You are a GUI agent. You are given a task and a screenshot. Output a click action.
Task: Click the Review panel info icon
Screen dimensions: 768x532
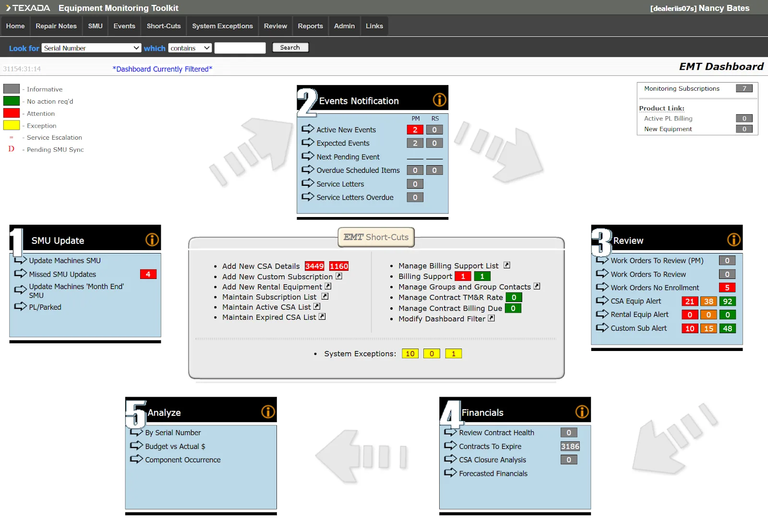(x=733, y=240)
